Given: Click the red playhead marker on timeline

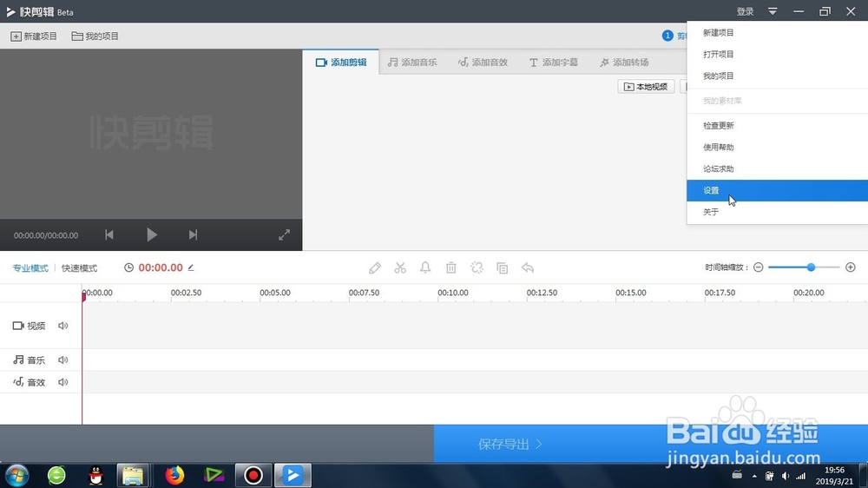Looking at the screenshot, I should 83,296.
